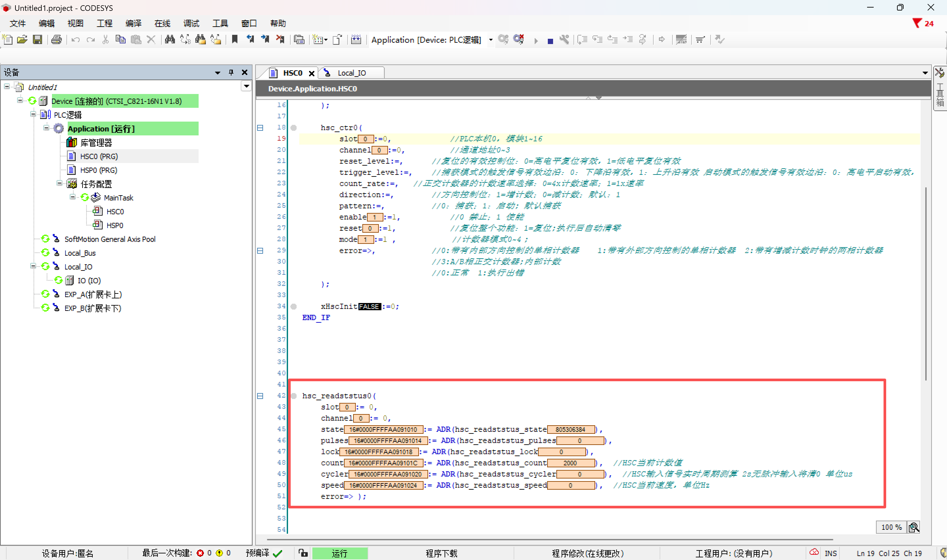The height and width of the screenshot is (560, 947).
Task: Print using the printer toolbar icon
Action: tap(57, 39)
